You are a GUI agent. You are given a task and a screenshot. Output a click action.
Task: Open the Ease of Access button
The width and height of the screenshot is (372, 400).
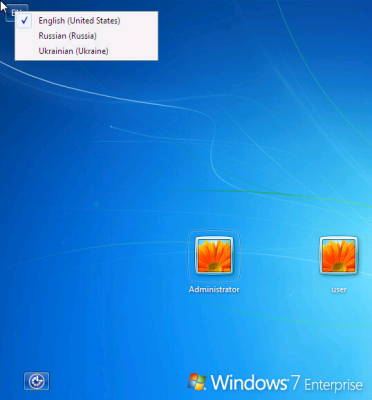tap(36, 381)
